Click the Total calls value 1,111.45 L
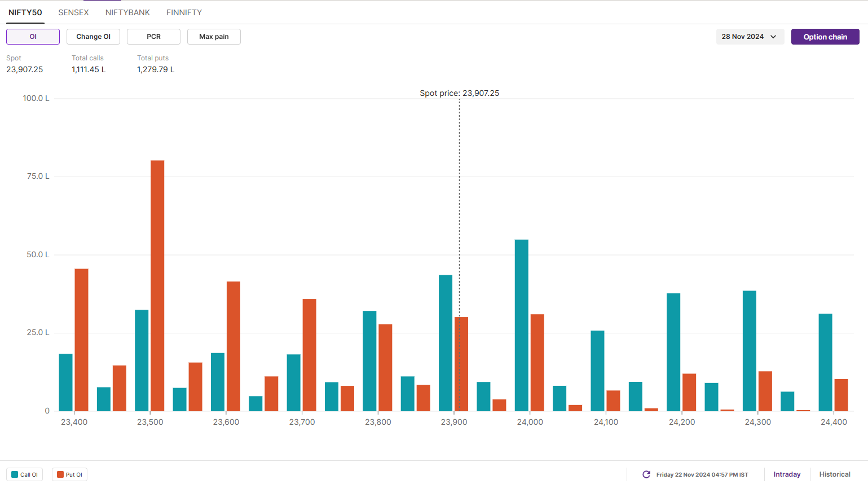 pos(89,69)
